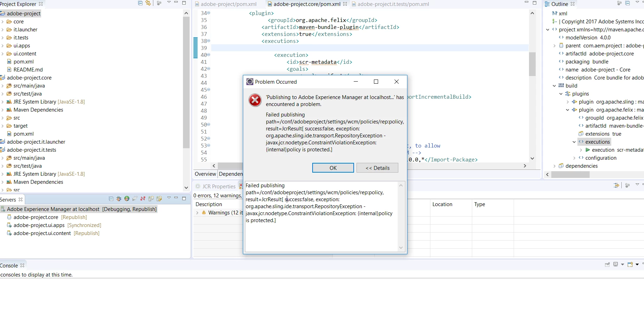Expand the Warnings row in Problems table
Screen dimensions: 644x310
(x=197, y=213)
